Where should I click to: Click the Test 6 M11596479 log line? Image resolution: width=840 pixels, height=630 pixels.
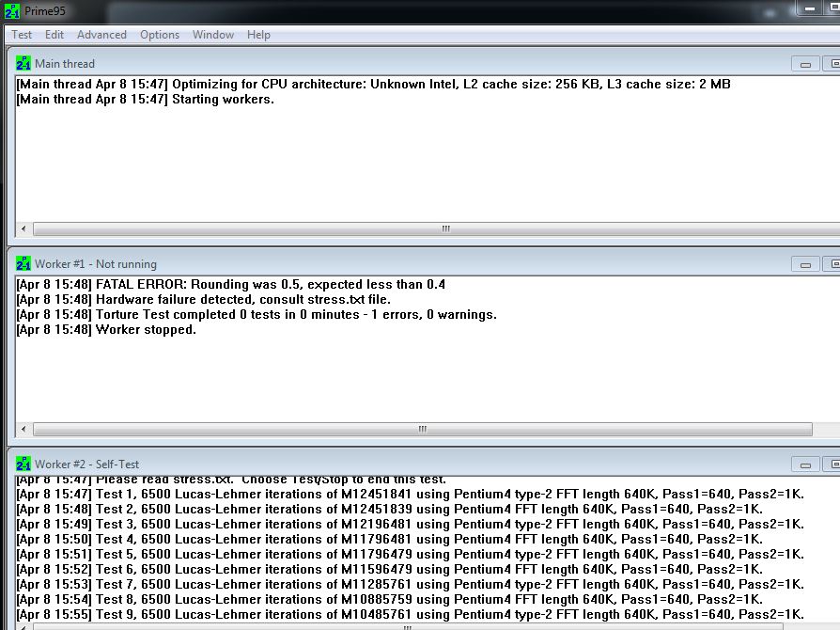click(390, 569)
